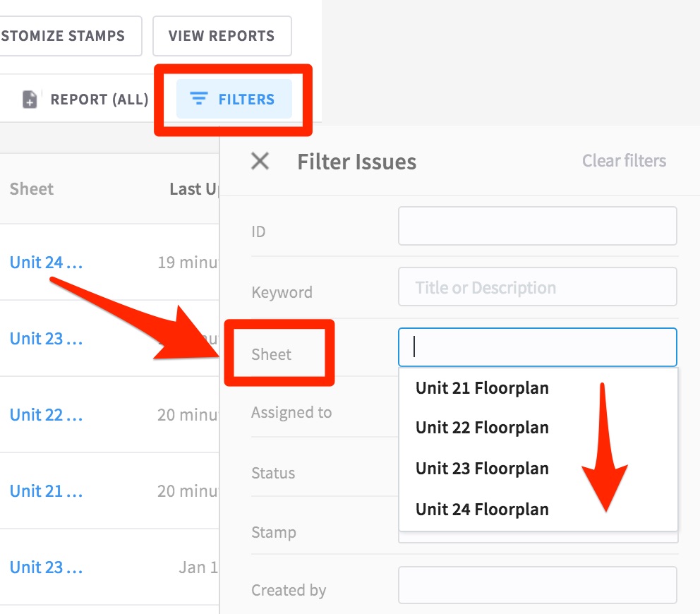Click the ID label

[x=258, y=231]
